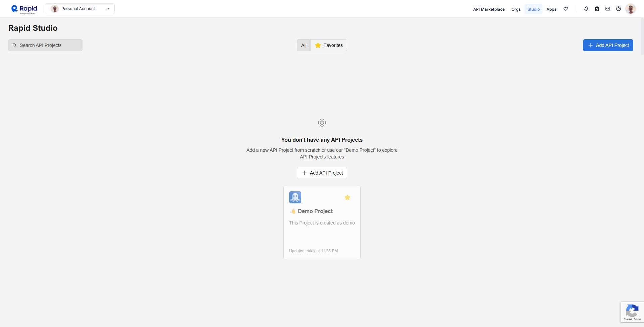Open the Orgs page

516,9
